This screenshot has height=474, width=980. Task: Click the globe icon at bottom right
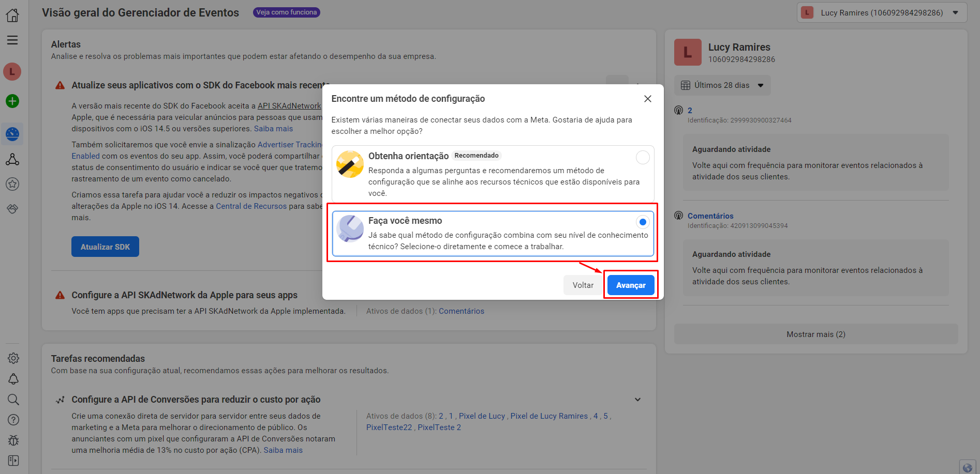pyautogui.click(x=968, y=467)
